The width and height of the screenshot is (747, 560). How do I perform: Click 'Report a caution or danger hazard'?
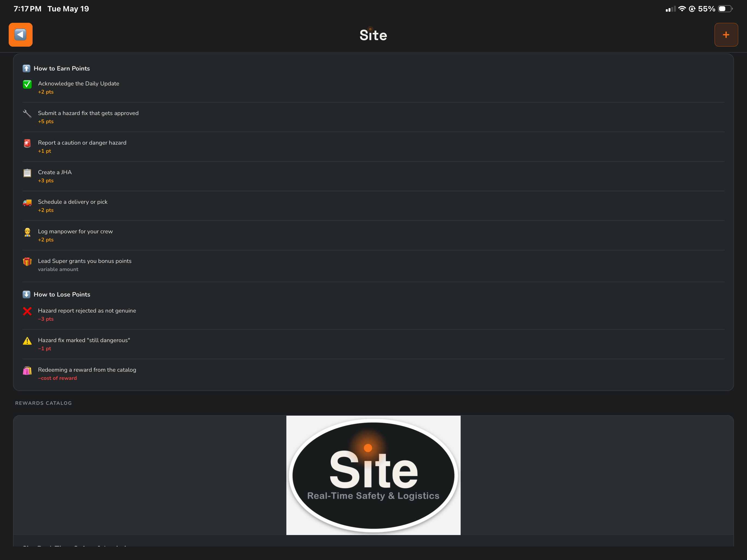83,143
